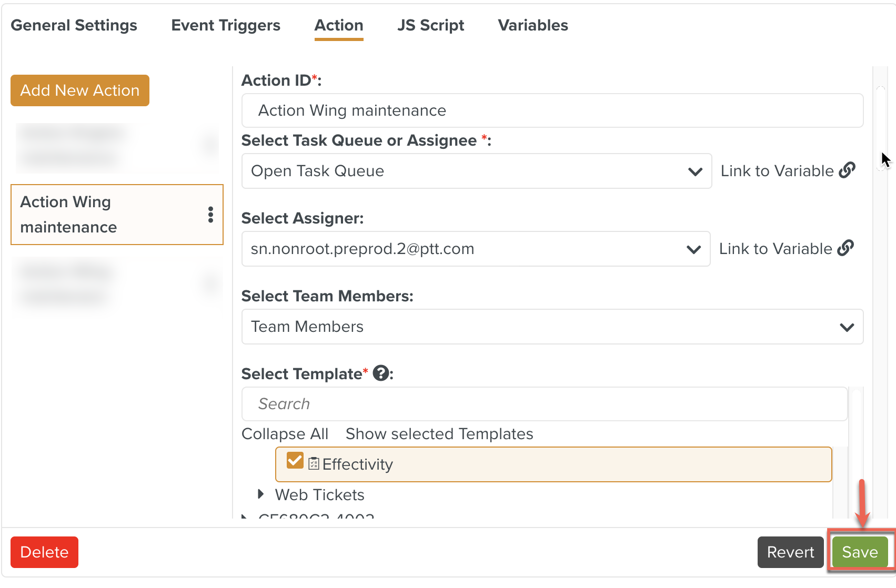Revert unsaved changes

pyautogui.click(x=790, y=552)
